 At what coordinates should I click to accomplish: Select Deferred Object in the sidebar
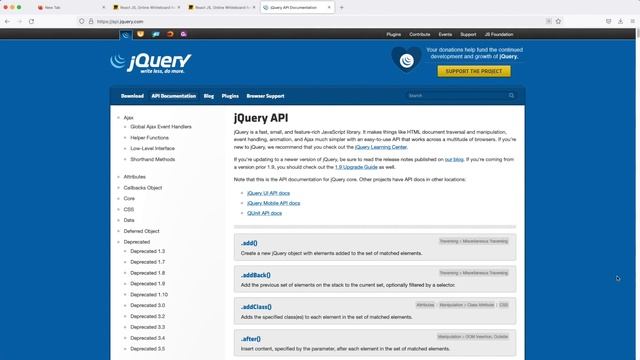tap(141, 231)
